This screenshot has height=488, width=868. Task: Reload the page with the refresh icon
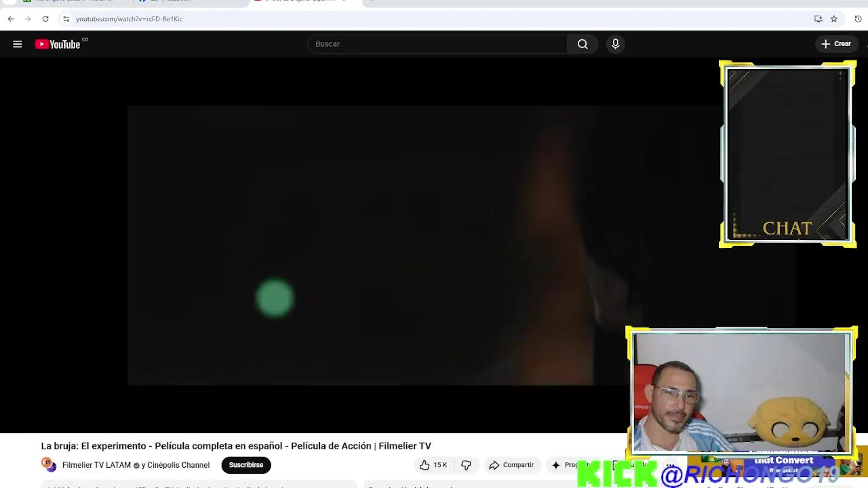tap(45, 19)
